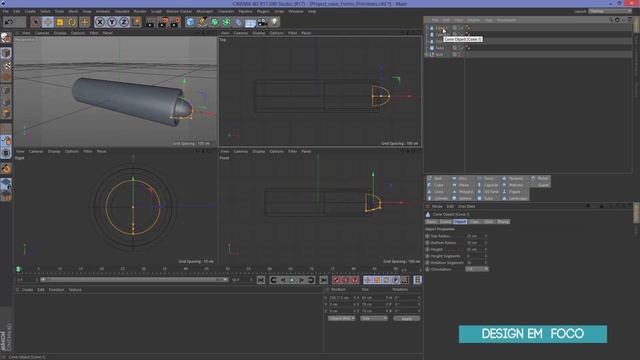This screenshot has height=360, width=640.
Task: Activate the Scale tool
Action: tap(60, 22)
